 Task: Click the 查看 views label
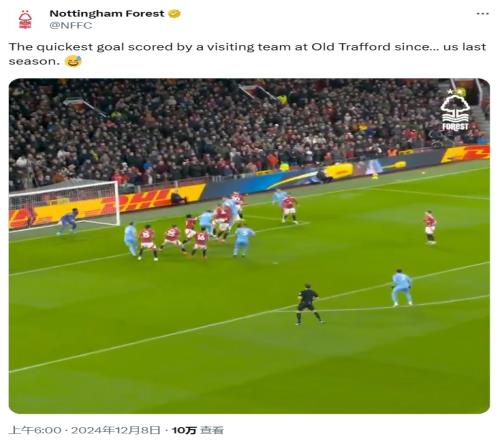[x=212, y=430]
